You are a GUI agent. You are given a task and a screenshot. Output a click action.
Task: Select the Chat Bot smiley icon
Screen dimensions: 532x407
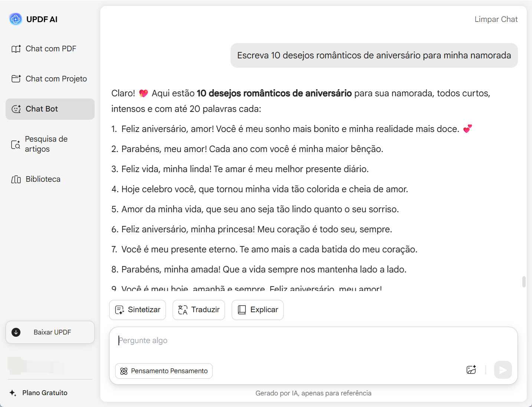16,109
